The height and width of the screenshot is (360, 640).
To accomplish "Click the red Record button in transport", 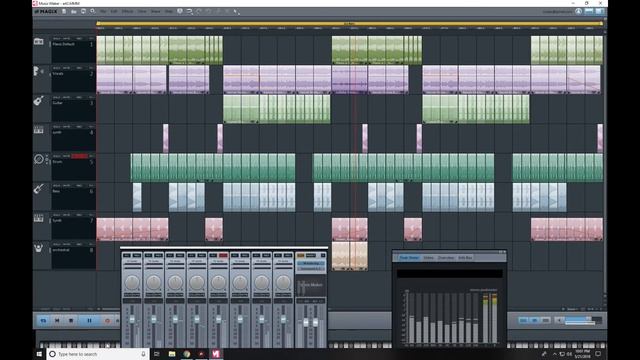I will pyautogui.click(x=107, y=321).
